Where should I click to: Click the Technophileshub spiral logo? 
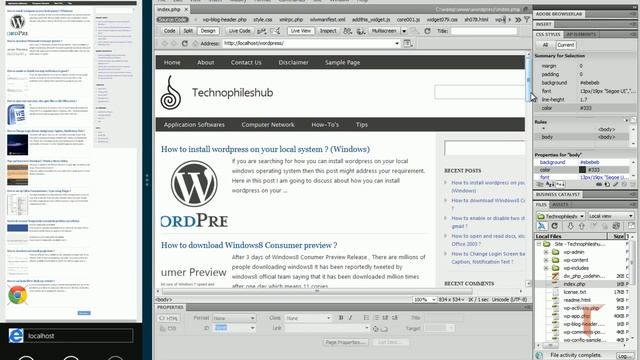(x=171, y=93)
